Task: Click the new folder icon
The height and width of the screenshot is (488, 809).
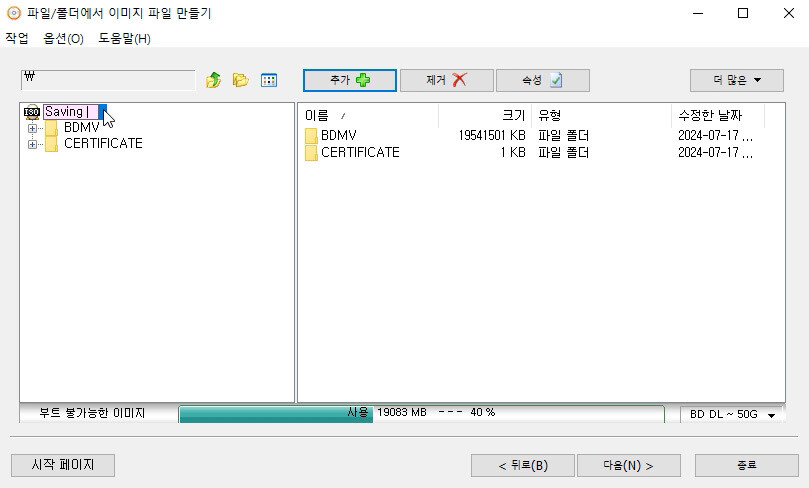Action: point(240,80)
